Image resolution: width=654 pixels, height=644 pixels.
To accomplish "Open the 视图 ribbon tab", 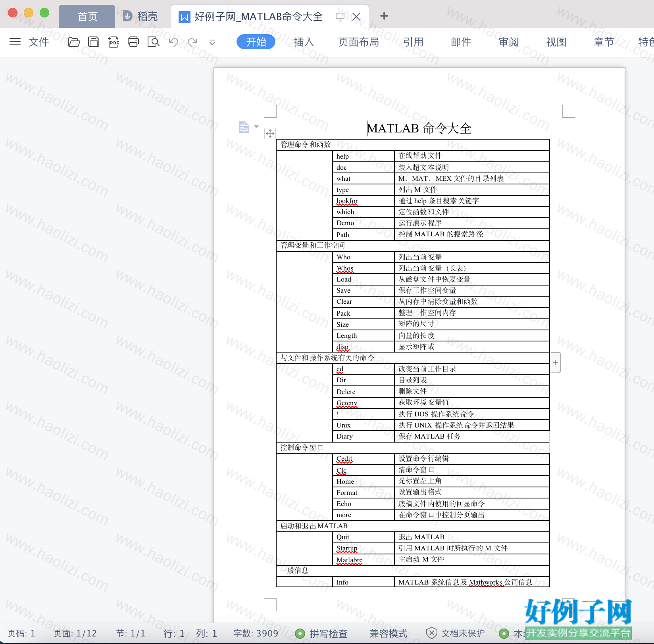I will [x=556, y=42].
